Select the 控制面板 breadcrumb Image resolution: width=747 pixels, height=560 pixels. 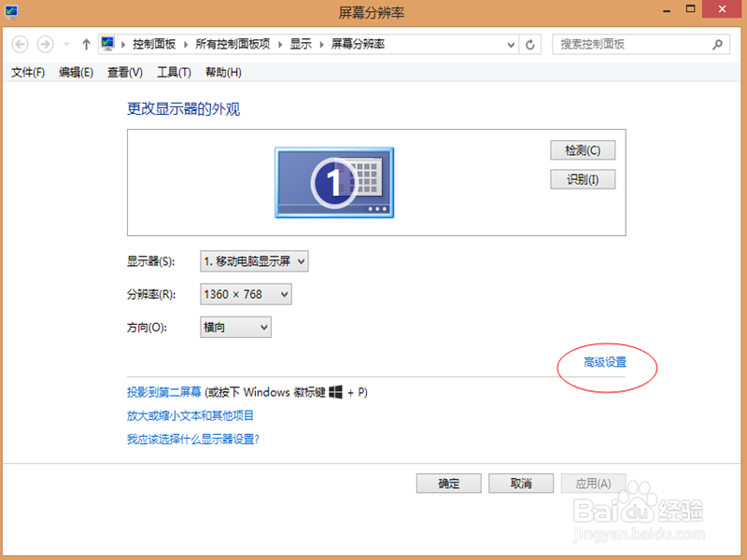coord(154,44)
